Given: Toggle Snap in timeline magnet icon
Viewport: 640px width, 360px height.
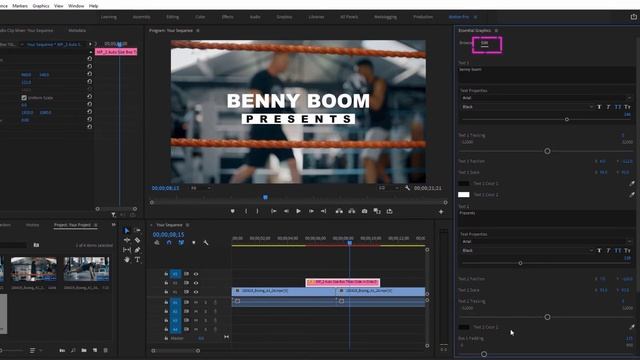Looking at the screenshot, I should click(169, 242).
